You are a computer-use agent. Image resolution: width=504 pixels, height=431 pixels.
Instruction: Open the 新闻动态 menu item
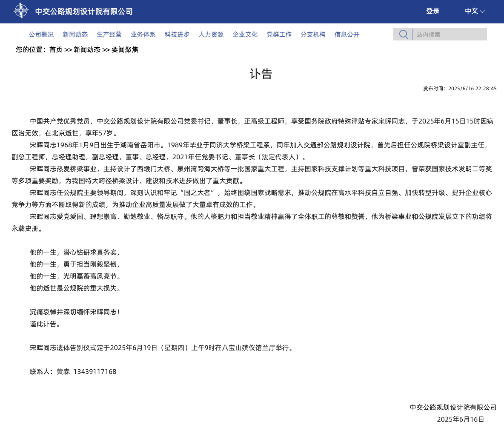tap(75, 34)
